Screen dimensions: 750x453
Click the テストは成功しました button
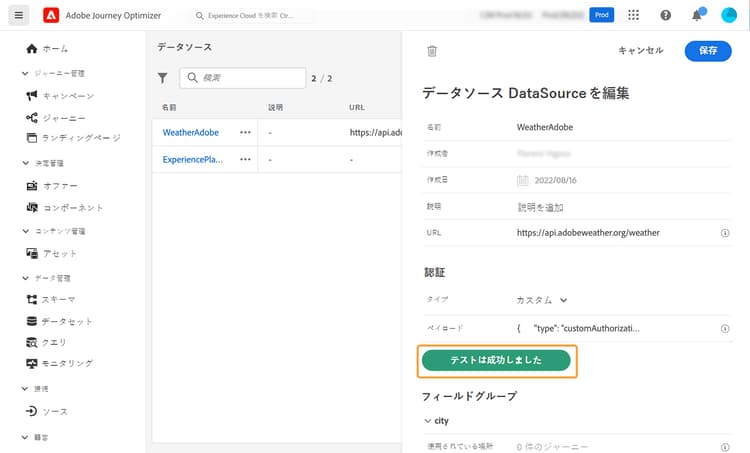(496, 360)
